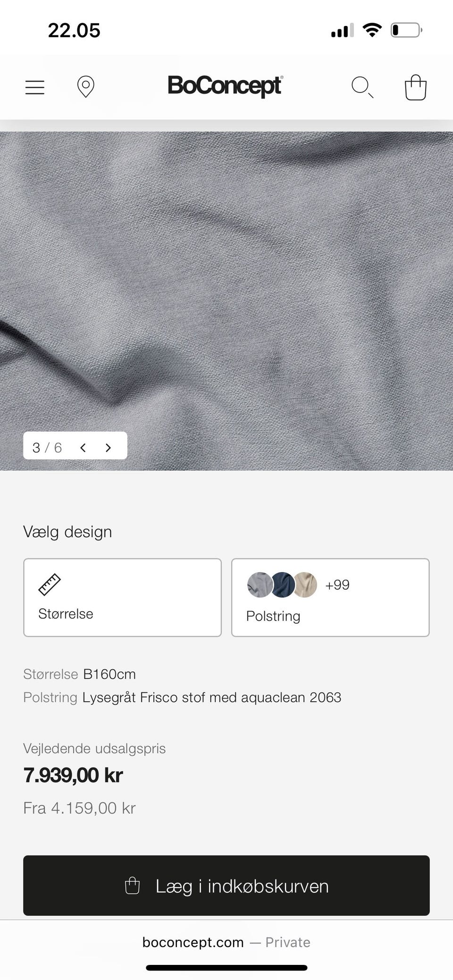Viewport: 453px width, 980px height.
Task: Select the light grey fabric swatch
Action: 260,585
